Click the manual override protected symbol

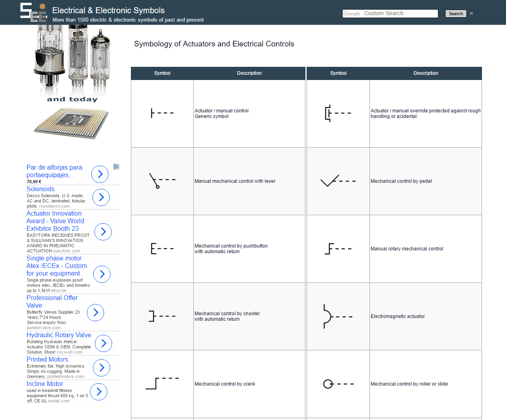[338, 113]
